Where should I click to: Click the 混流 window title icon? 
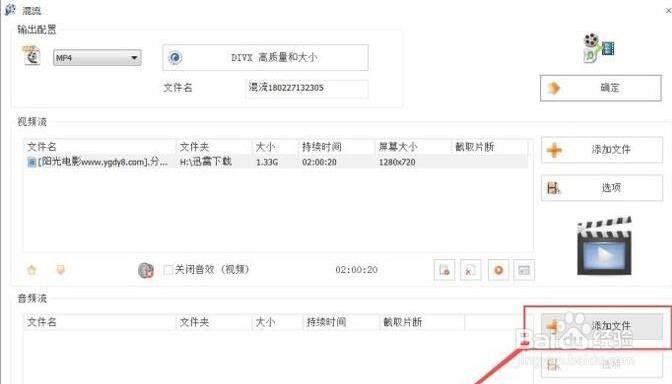pos(10,9)
